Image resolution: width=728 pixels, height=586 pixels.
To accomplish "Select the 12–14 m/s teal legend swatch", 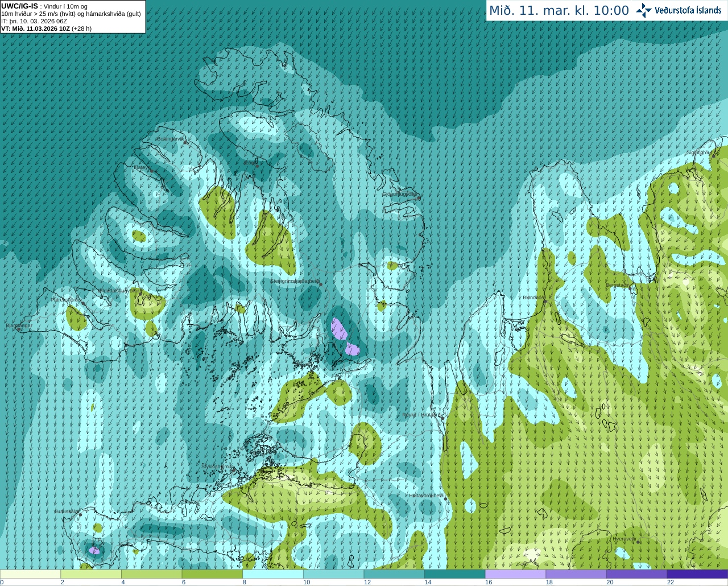I will [394, 574].
